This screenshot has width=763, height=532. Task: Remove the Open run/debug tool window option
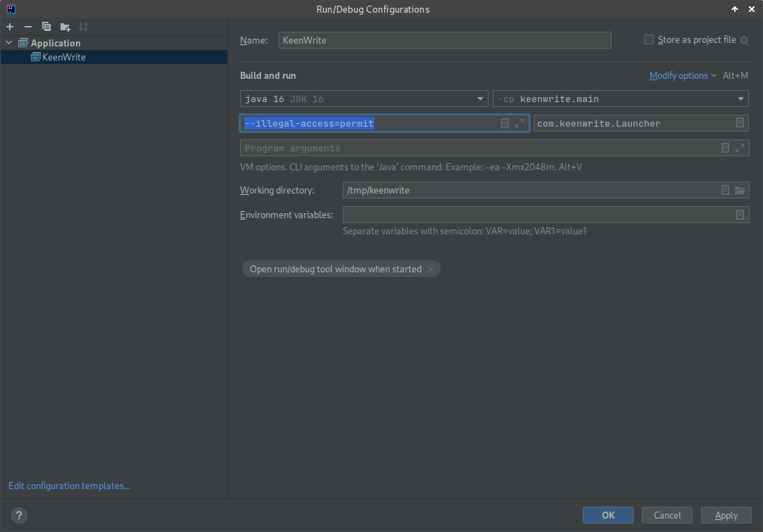coord(431,270)
